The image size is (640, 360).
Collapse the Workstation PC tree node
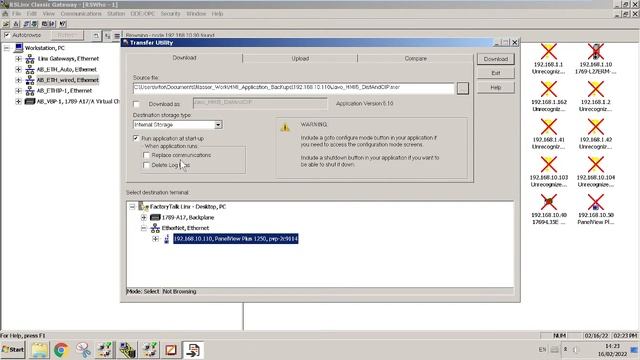click(x=7, y=48)
